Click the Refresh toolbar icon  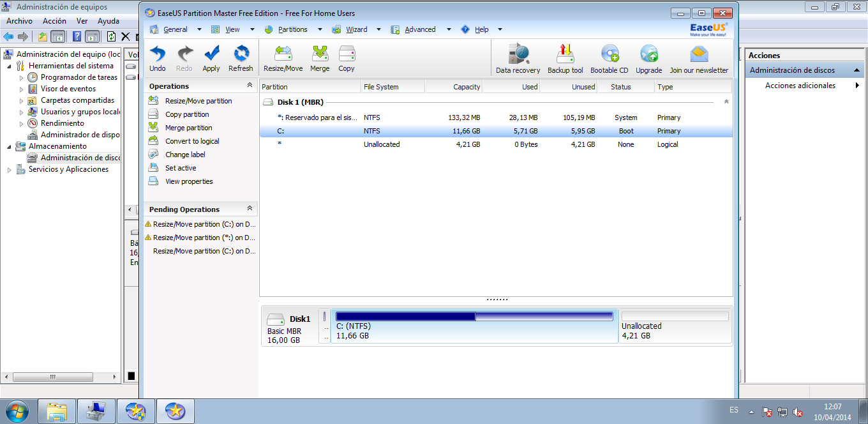[241, 58]
